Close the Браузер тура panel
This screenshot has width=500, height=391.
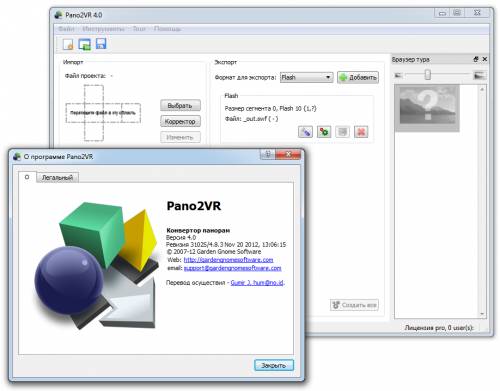[x=485, y=59]
